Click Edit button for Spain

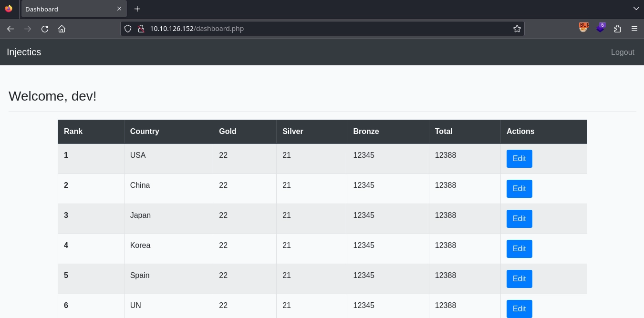(x=519, y=279)
